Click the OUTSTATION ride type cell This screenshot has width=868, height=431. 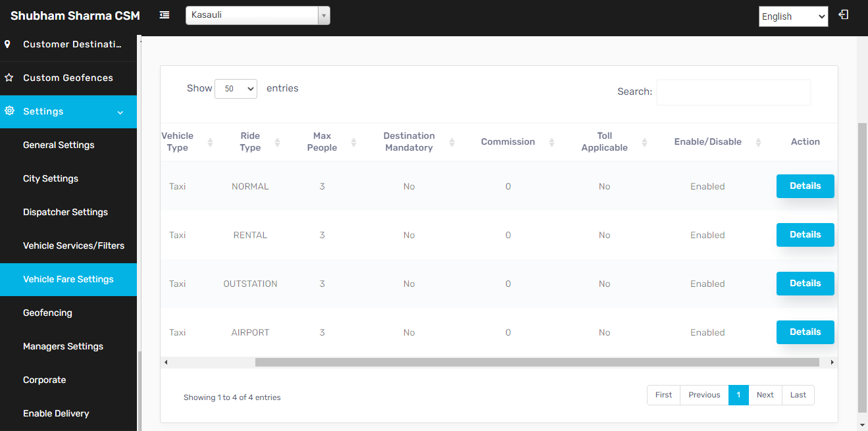tap(250, 284)
